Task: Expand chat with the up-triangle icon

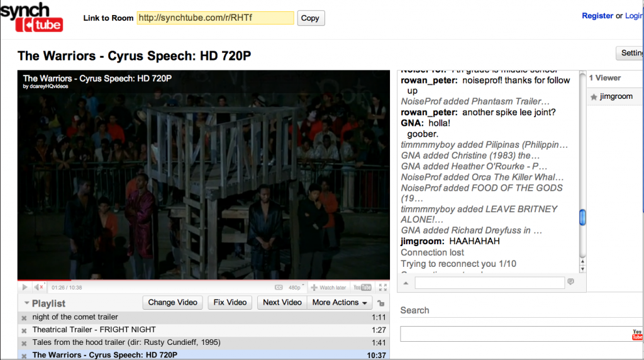Action: coord(406,283)
